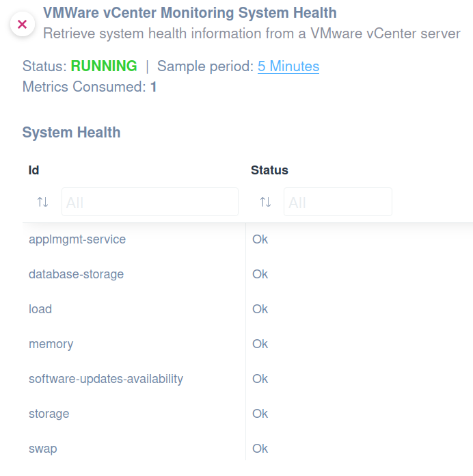
Task: Click the Ok status for memory
Action: pyautogui.click(x=260, y=344)
